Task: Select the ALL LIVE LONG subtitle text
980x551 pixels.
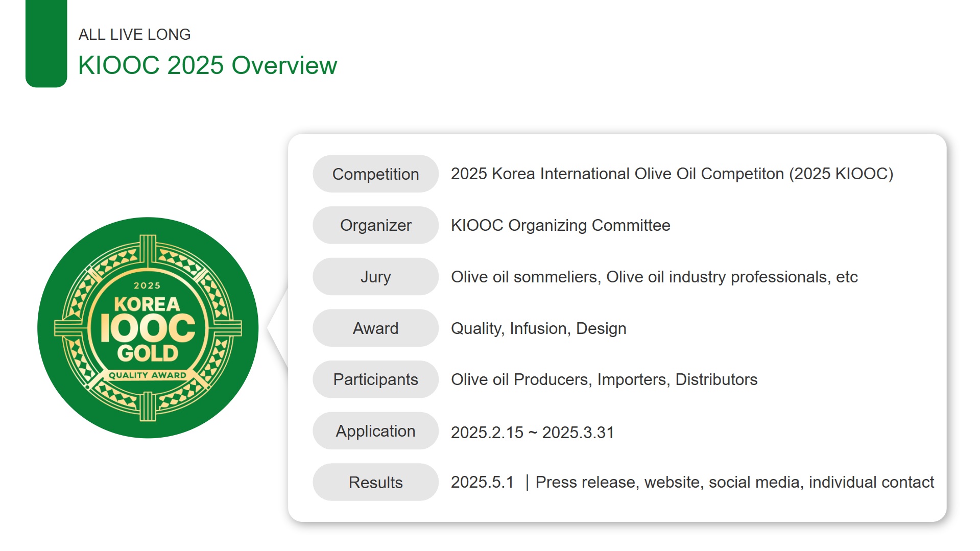Action: point(134,34)
